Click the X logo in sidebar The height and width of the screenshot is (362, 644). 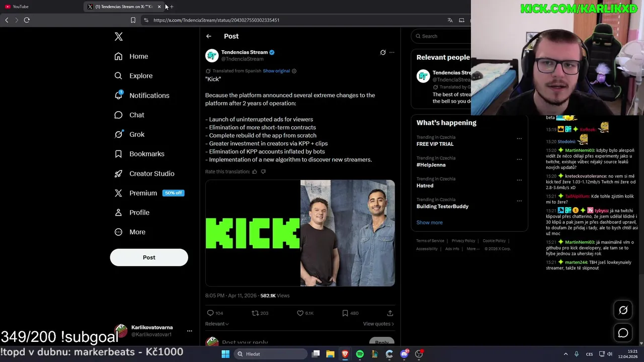coord(119,36)
